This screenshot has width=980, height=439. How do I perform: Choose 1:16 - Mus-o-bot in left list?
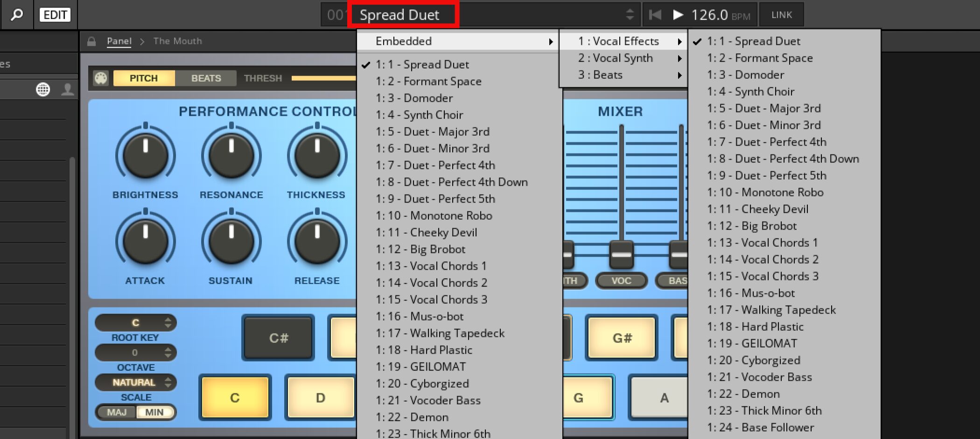tap(460, 316)
